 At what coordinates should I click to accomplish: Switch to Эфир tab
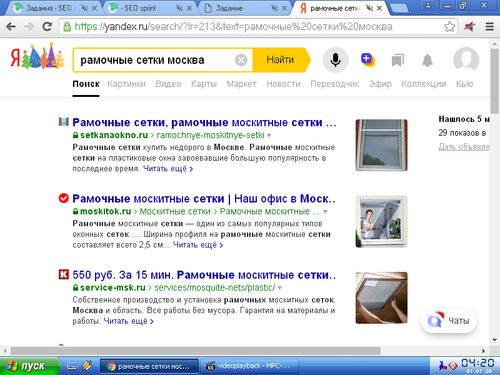(380, 84)
